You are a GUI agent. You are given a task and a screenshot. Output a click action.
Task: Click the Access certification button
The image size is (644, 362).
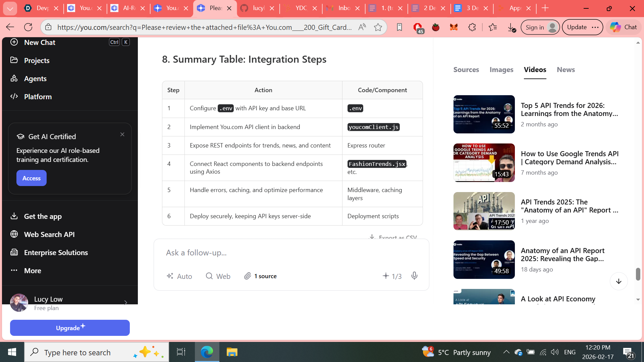click(32, 178)
